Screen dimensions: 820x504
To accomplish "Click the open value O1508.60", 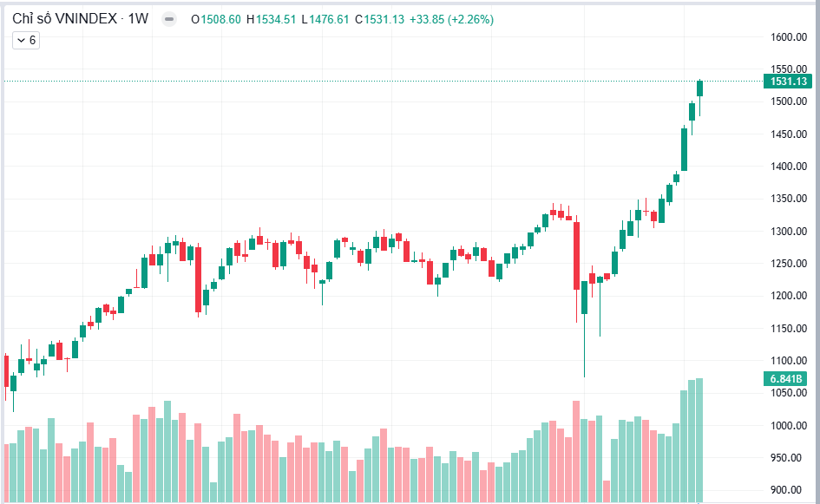I will click(x=216, y=19).
